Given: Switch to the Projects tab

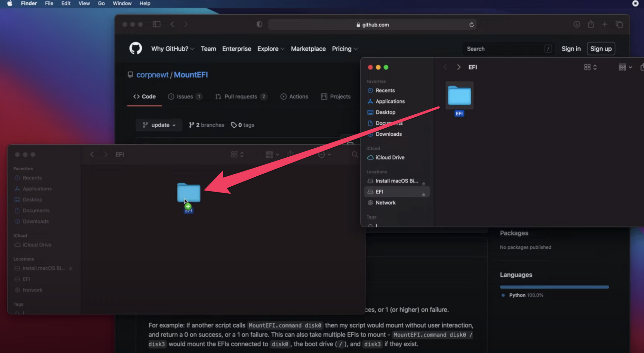Looking at the screenshot, I should 336,97.
